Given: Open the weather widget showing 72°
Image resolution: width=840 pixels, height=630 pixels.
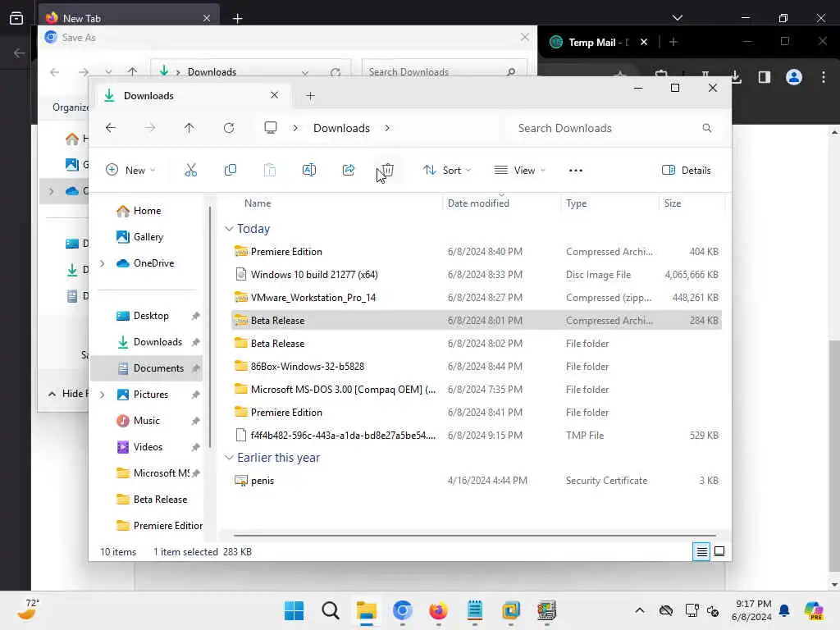Looking at the screenshot, I should 29,609.
